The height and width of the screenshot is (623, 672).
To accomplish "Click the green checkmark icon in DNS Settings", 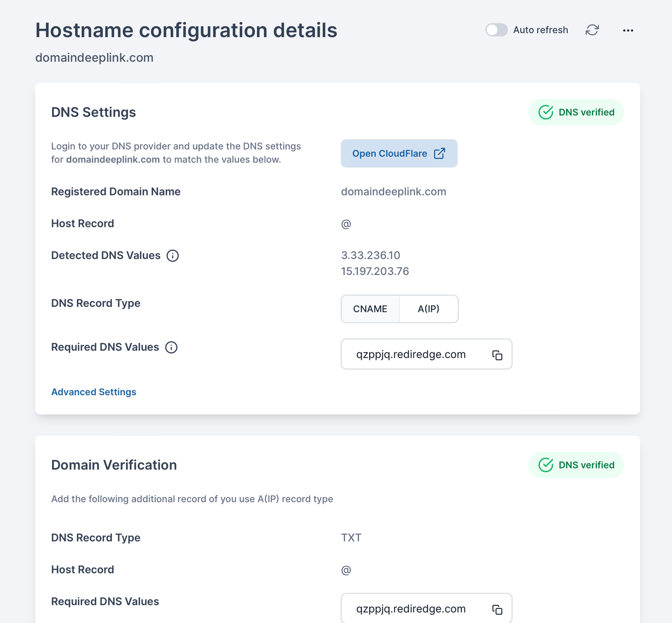I will pos(545,112).
